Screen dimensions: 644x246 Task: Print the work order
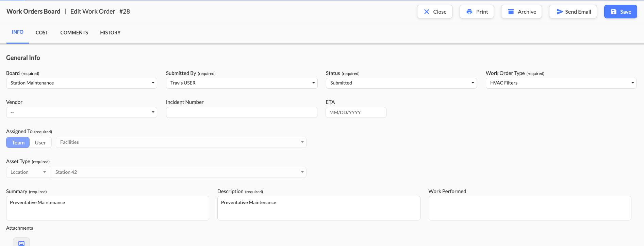(x=476, y=12)
